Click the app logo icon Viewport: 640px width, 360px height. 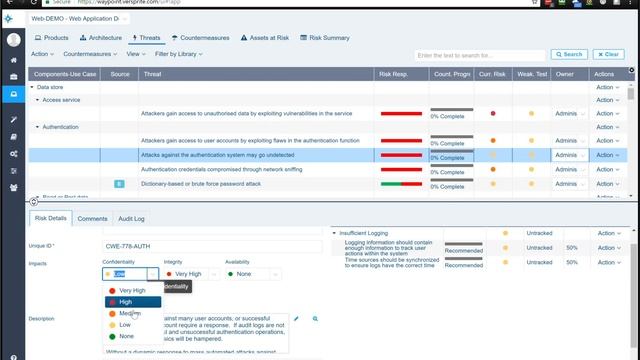tap(9, 19)
